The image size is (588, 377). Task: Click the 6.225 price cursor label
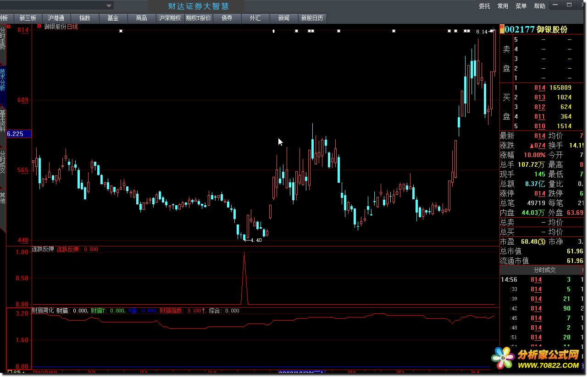(x=18, y=134)
